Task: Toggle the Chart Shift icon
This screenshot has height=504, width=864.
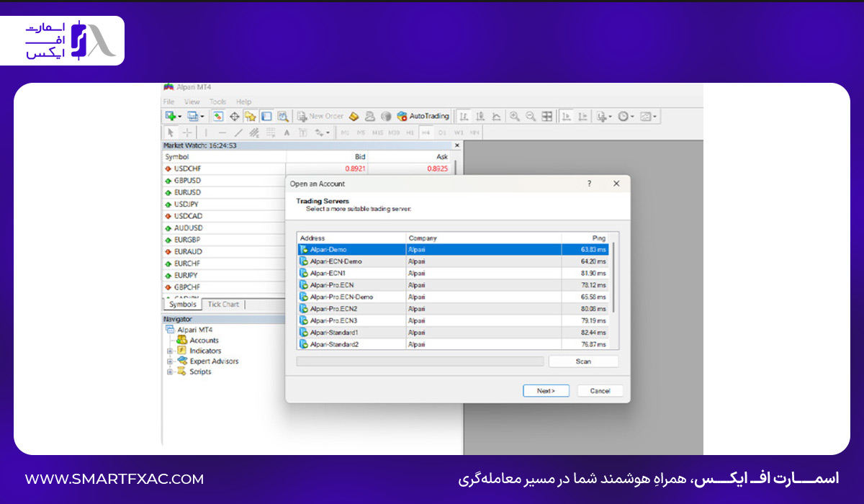Action: pyautogui.click(x=583, y=116)
